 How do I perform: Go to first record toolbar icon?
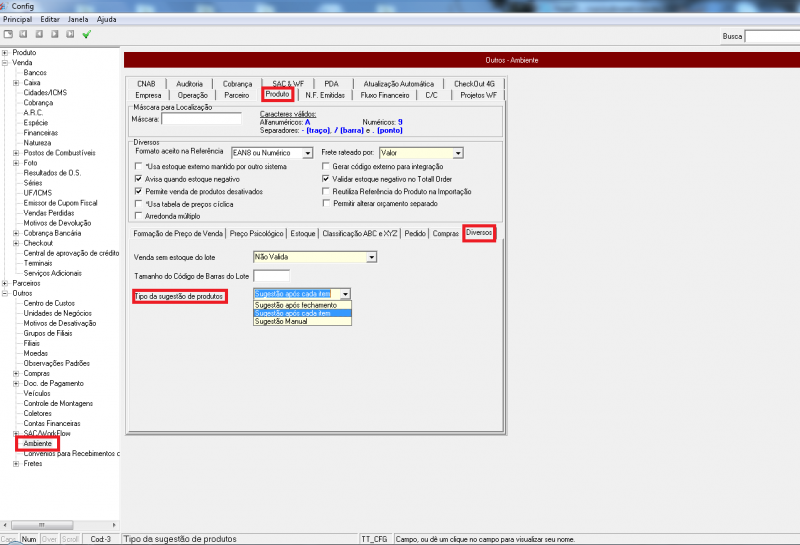(x=23, y=34)
